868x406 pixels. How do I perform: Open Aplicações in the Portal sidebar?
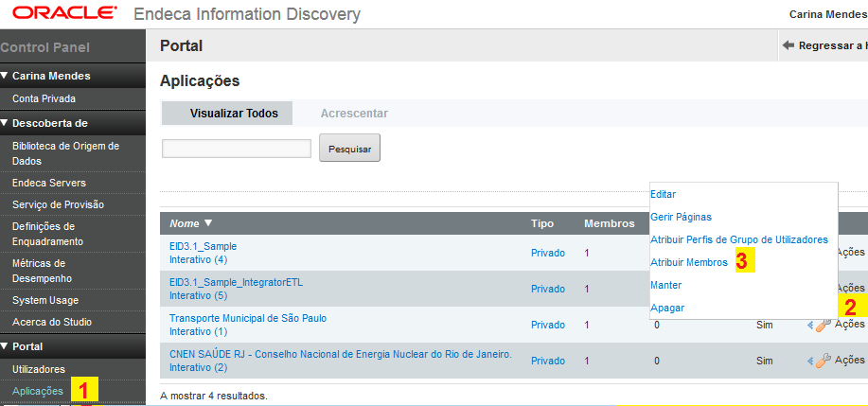coord(38,390)
